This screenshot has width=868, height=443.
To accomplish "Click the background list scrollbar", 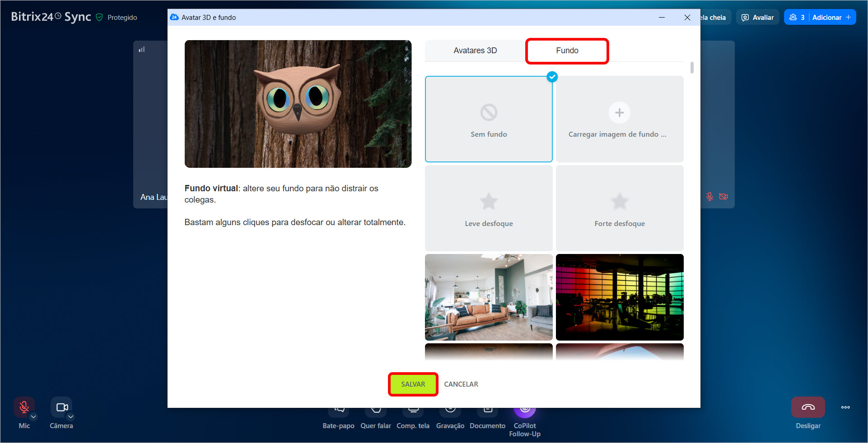I will coord(692,68).
